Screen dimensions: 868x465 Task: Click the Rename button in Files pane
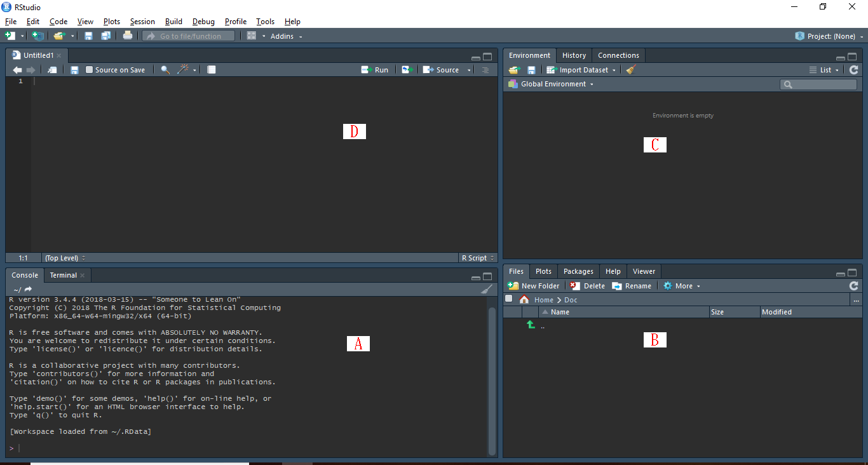(632, 286)
